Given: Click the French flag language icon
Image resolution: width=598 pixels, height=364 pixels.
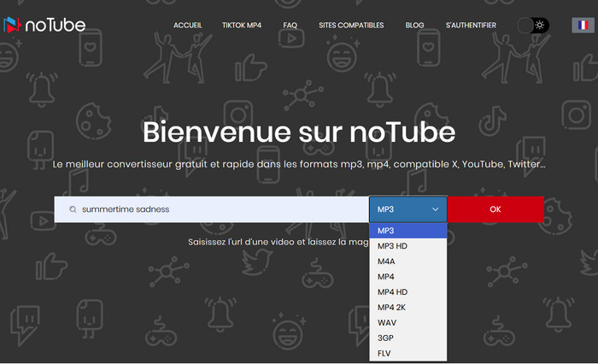Looking at the screenshot, I should pyautogui.click(x=582, y=25).
